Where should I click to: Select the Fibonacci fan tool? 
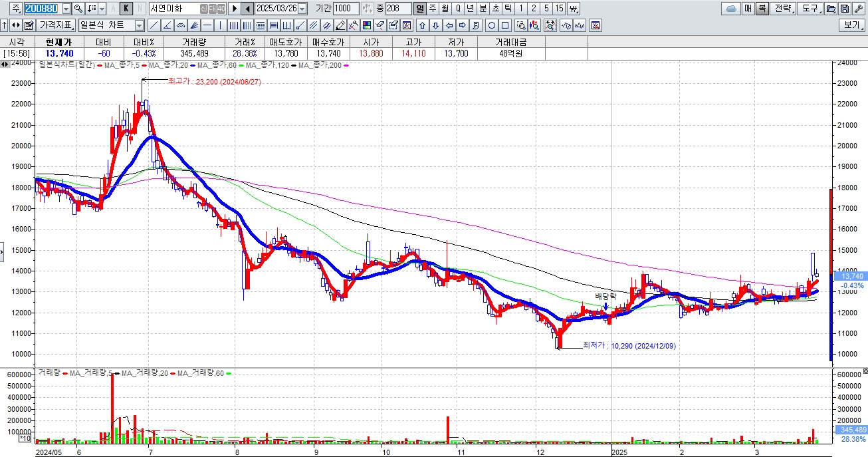tap(193, 25)
